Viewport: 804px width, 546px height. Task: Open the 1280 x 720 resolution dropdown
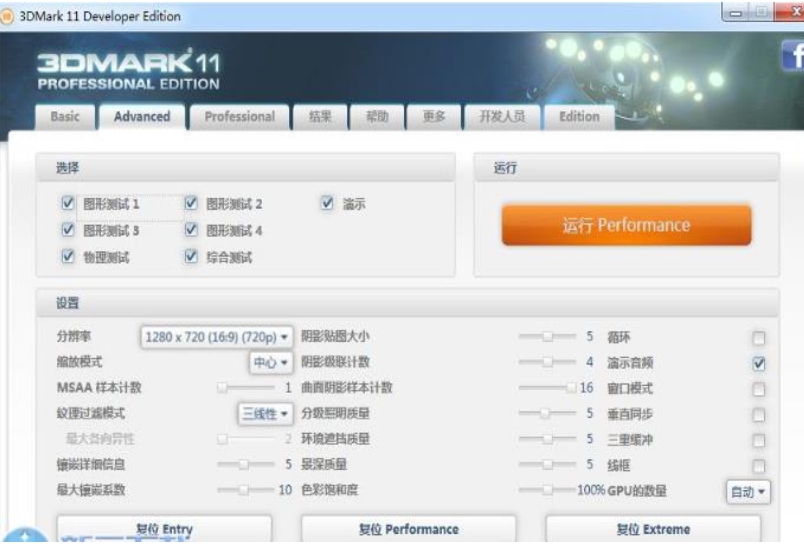(x=217, y=337)
